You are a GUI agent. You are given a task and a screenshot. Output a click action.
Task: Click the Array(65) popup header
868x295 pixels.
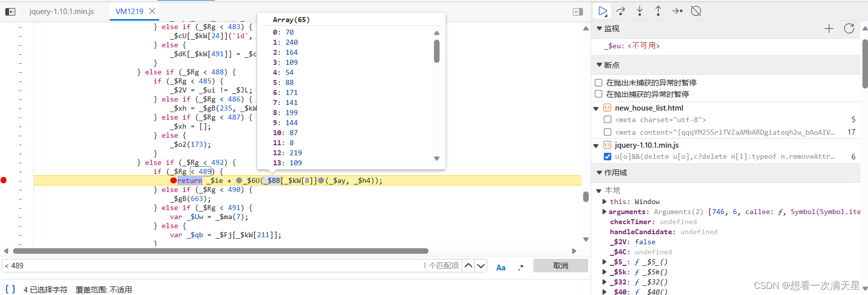pos(291,20)
